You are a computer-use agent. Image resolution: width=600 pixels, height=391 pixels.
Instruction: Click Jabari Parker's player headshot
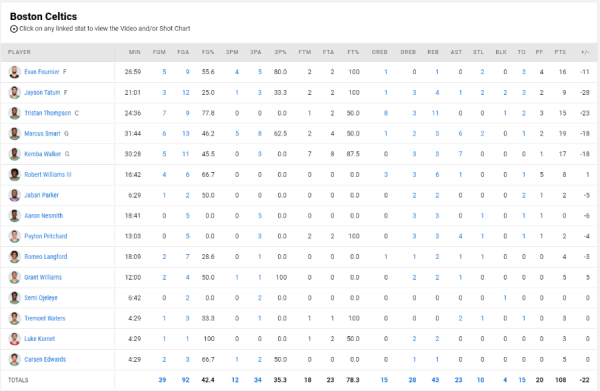15,195
